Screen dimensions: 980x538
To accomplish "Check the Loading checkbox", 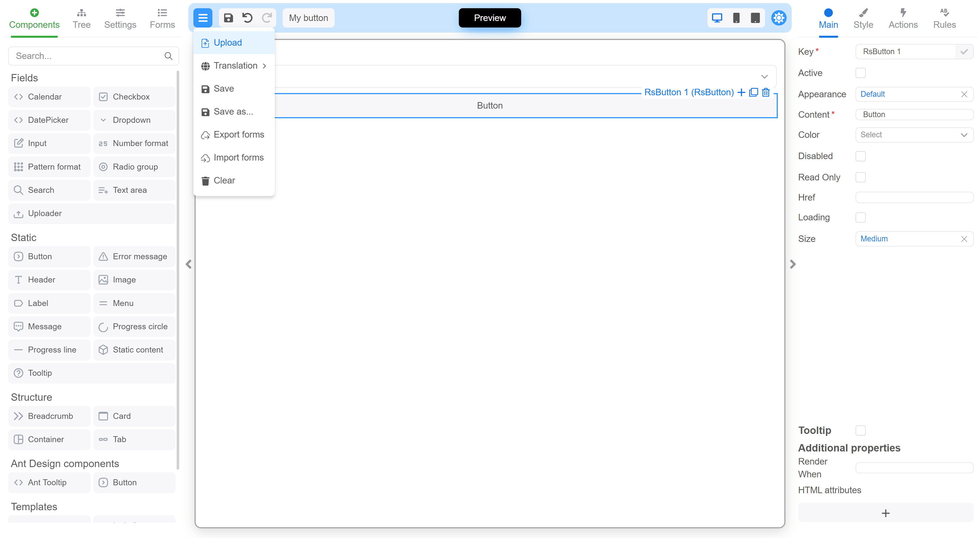I will coord(860,217).
